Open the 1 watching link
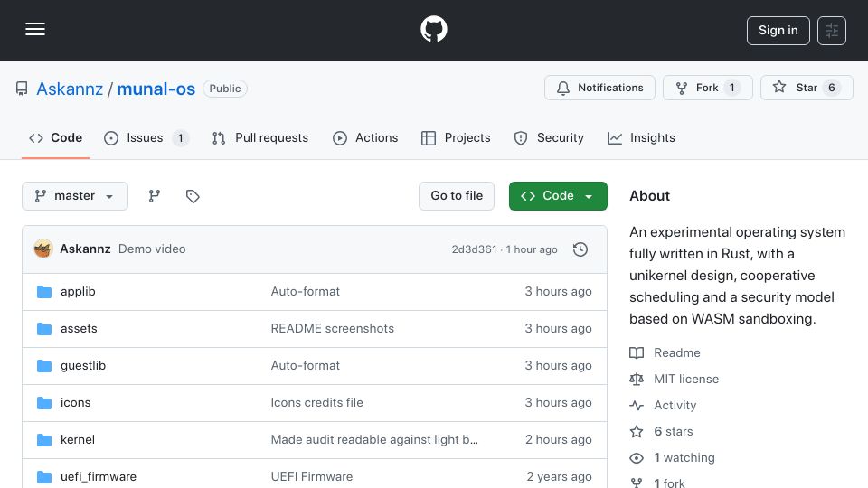This screenshot has width=868, height=488. point(684,458)
